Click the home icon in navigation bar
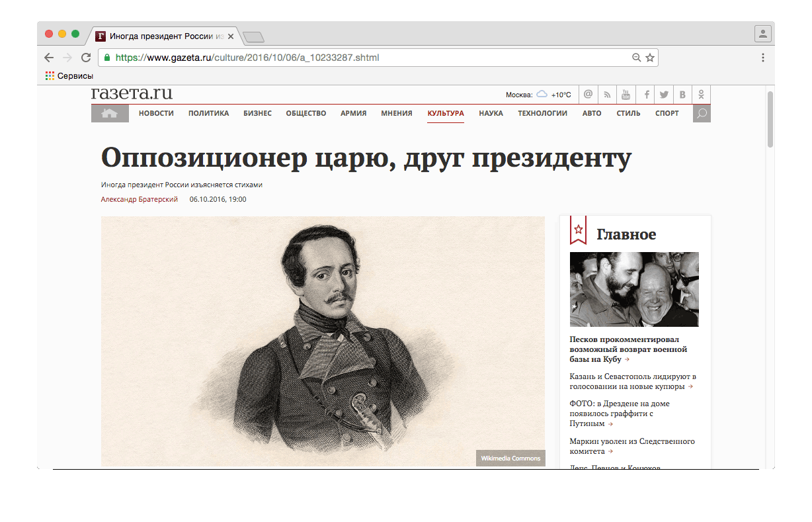 click(109, 114)
